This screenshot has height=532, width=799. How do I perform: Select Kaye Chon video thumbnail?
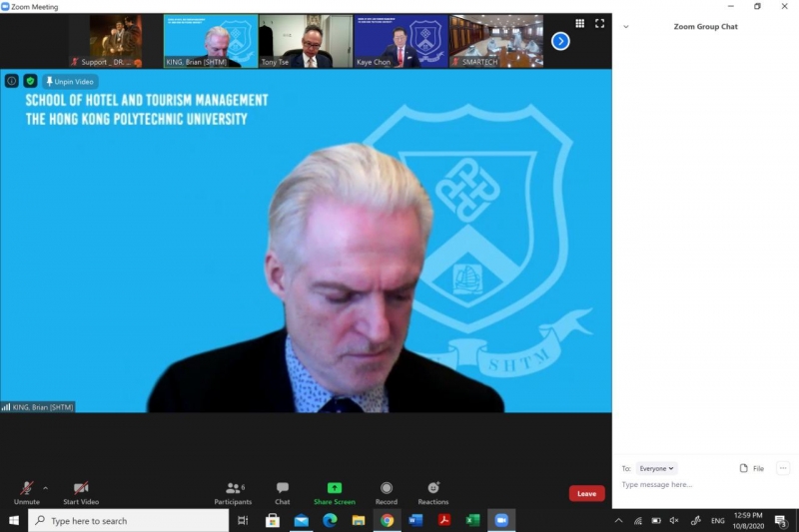[401, 41]
